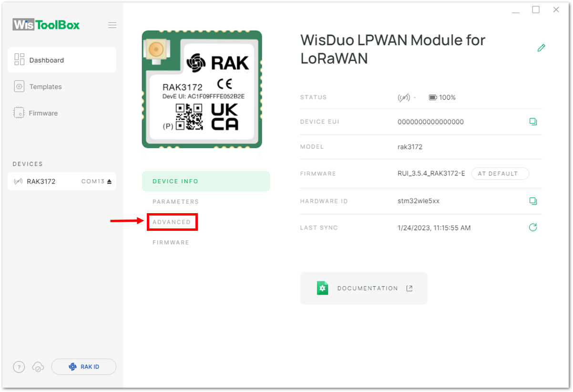The width and height of the screenshot is (573, 392).
Task: Click the signal status icon in Status row
Action: 403,97
